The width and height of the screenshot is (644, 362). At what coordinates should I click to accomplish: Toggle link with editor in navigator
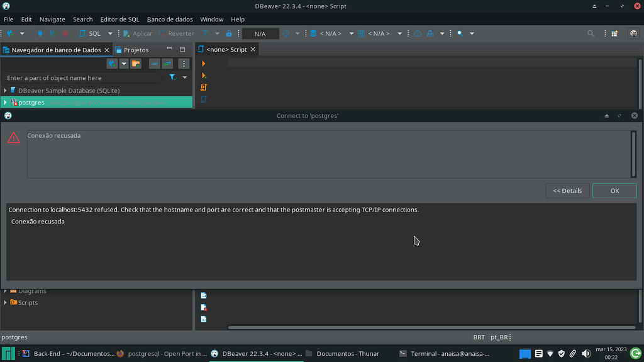click(x=167, y=64)
